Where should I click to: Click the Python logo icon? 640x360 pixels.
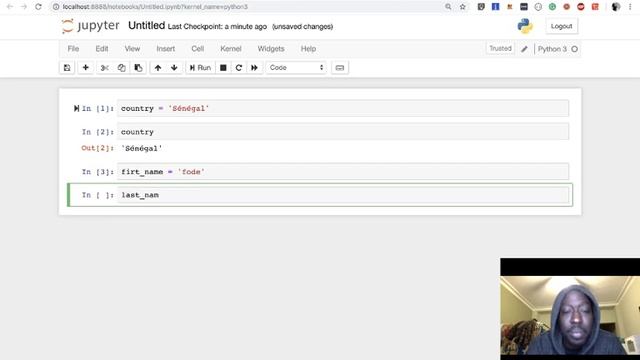pyautogui.click(x=525, y=26)
